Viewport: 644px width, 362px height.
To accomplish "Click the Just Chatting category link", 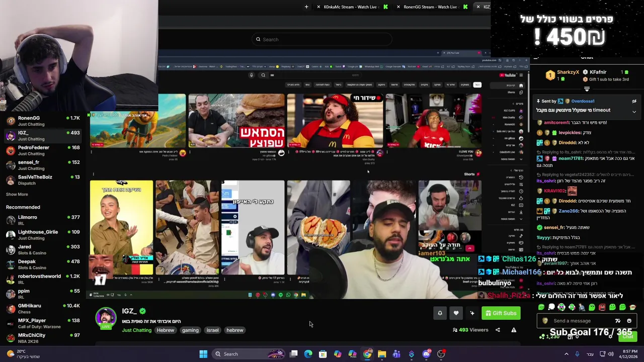I will pyautogui.click(x=136, y=330).
